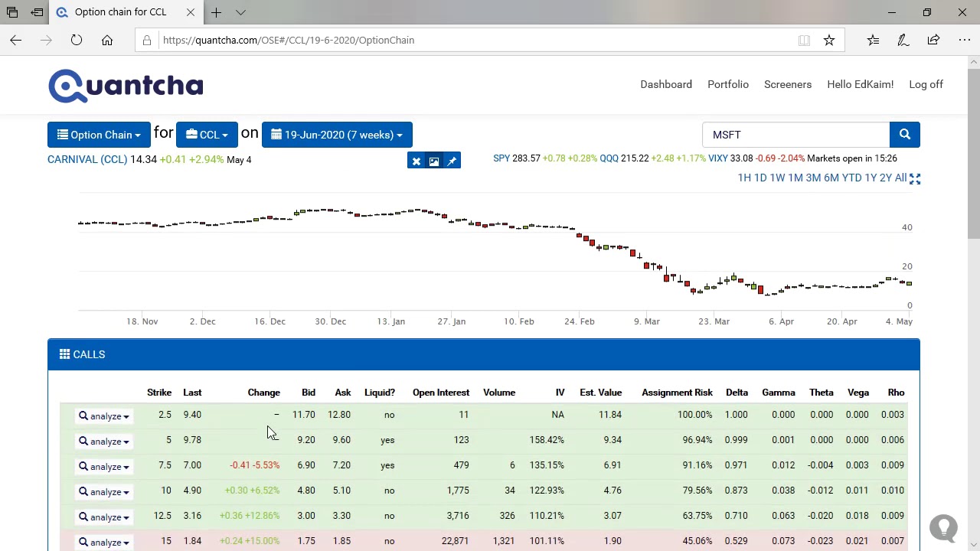Click the browser address bar URL
The image size is (980, 551).
click(x=289, y=40)
